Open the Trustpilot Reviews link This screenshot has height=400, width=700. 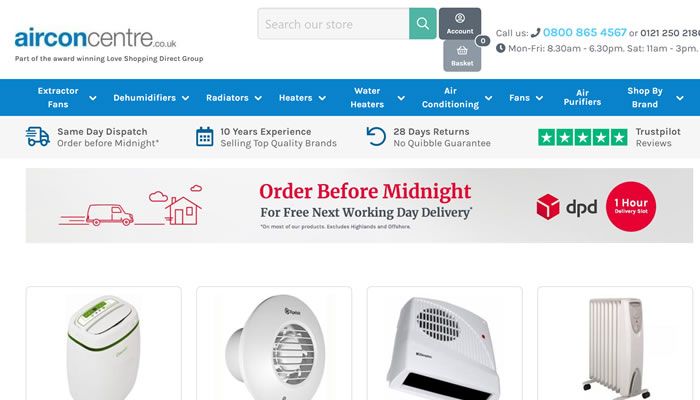coord(658,138)
